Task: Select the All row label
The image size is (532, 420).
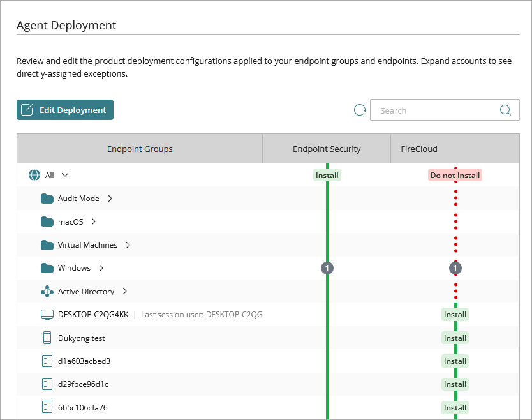Action: point(50,175)
